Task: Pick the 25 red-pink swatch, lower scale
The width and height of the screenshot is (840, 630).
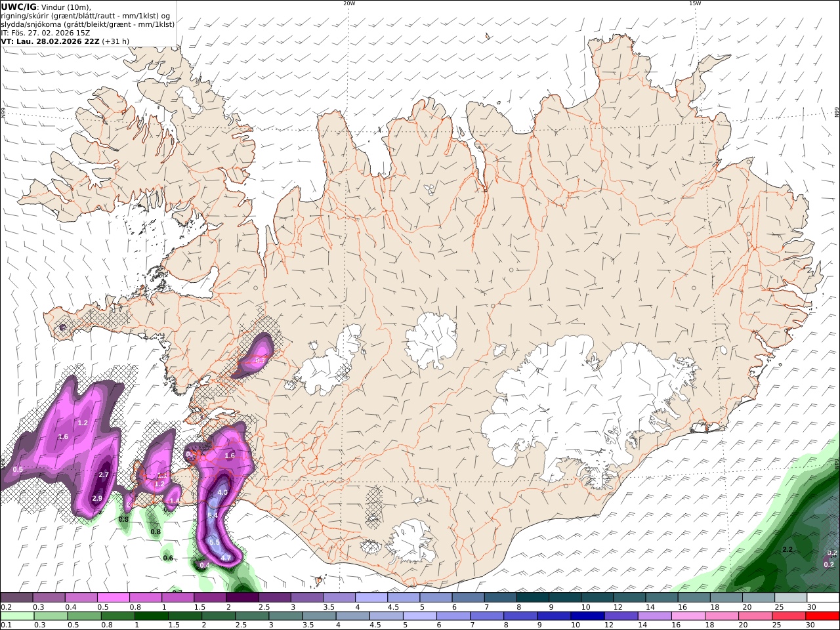Action: tap(789, 616)
